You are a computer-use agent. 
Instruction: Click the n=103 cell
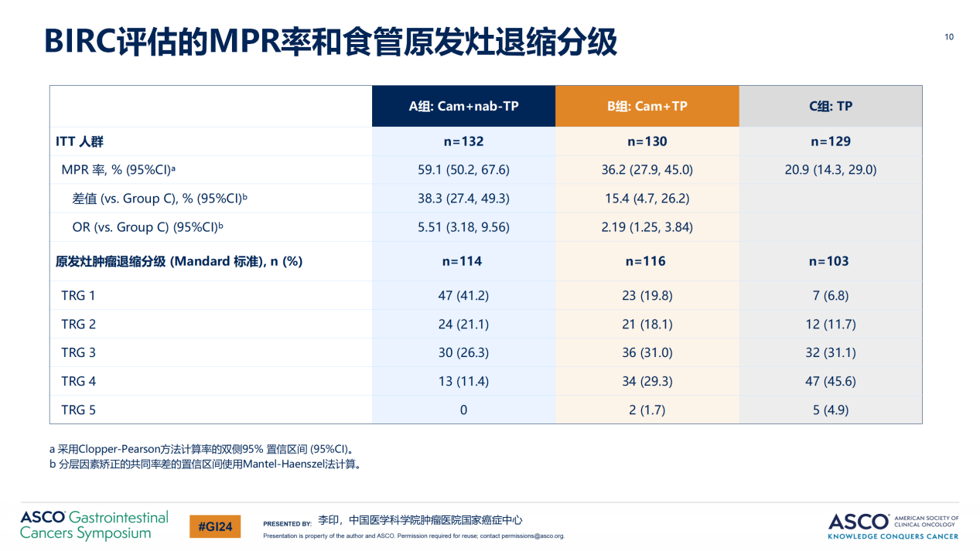(831, 261)
